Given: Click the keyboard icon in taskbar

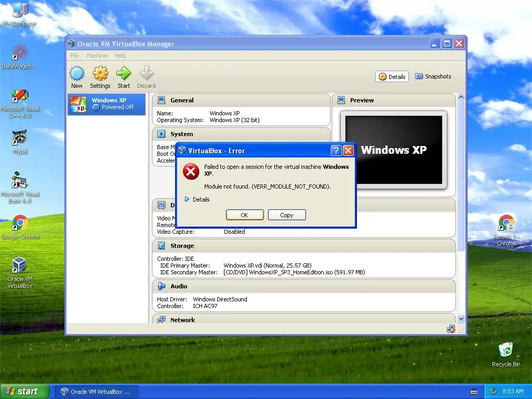Looking at the screenshot, I should [474, 392].
